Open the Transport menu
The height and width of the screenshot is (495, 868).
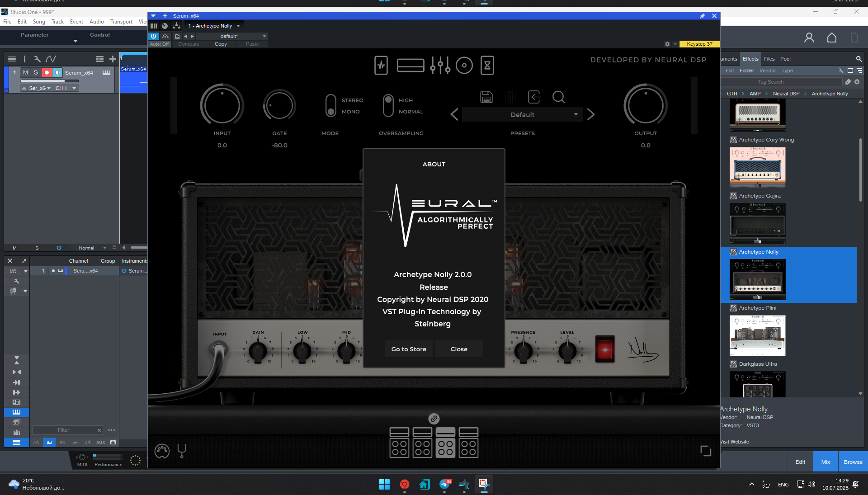pos(121,22)
